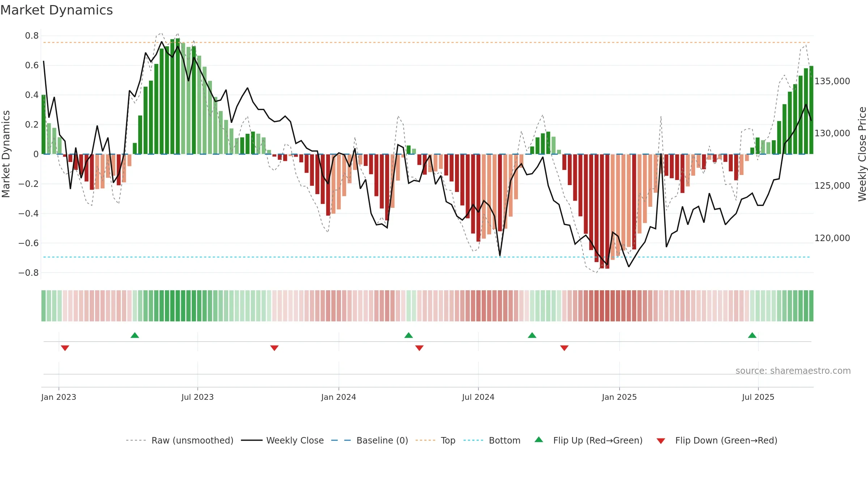This screenshot has height=488, width=868.
Task: Toggle the Top legend entry
Action: (435, 440)
